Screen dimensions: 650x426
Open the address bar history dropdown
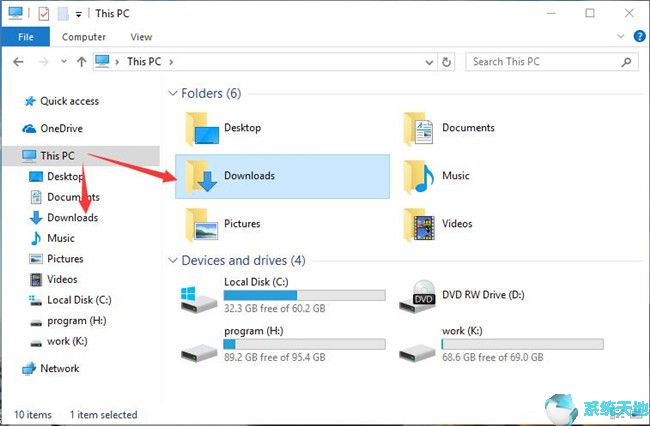[429, 63]
